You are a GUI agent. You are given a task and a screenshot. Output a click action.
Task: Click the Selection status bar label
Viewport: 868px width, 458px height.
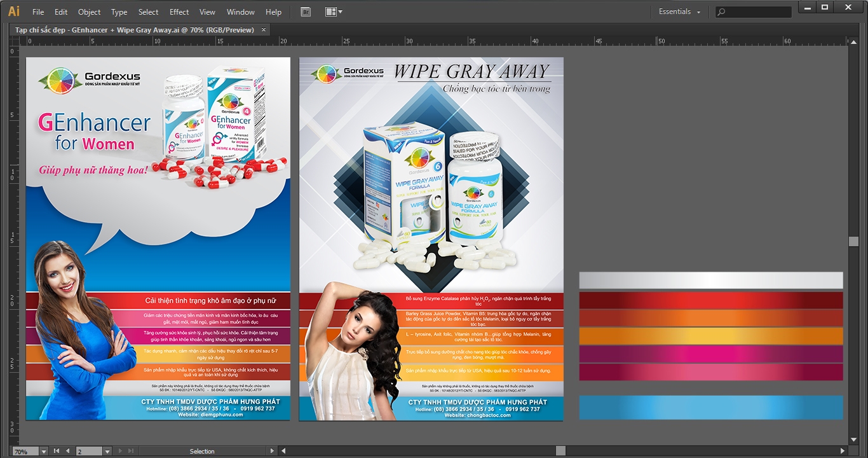click(202, 452)
